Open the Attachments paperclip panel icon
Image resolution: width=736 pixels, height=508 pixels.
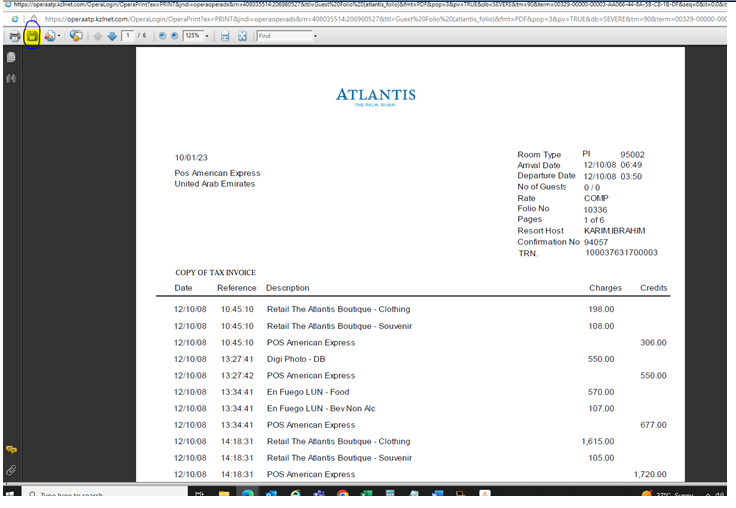(x=11, y=470)
